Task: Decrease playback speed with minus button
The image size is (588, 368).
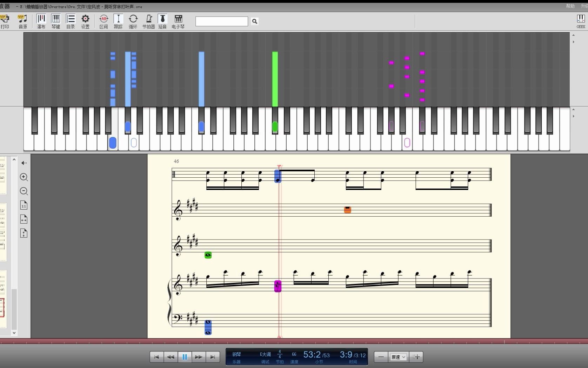Action: [381, 357]
